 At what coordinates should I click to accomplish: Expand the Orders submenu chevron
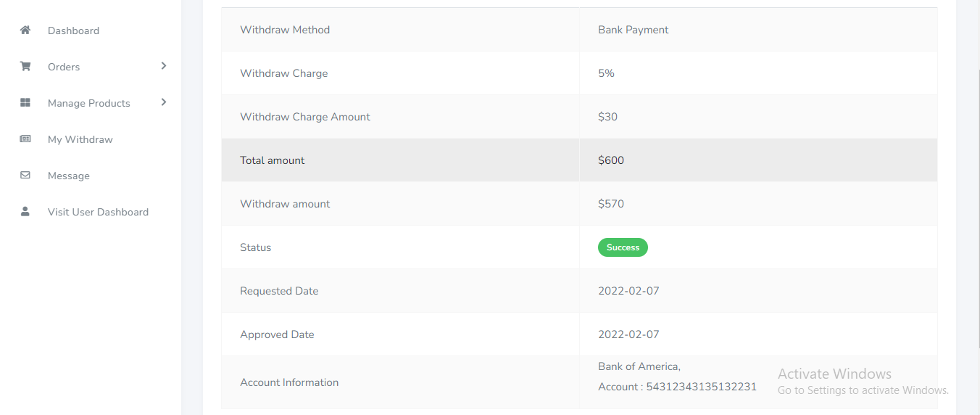point(164,66)
